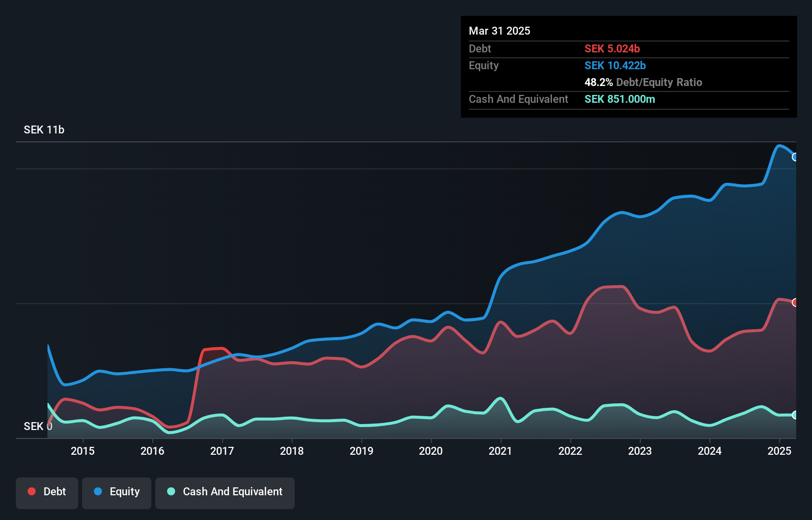The width and height of the screenshot is (812, 520).
Task: Click the SEK 851.000m cash value
Action: point(620,99)
